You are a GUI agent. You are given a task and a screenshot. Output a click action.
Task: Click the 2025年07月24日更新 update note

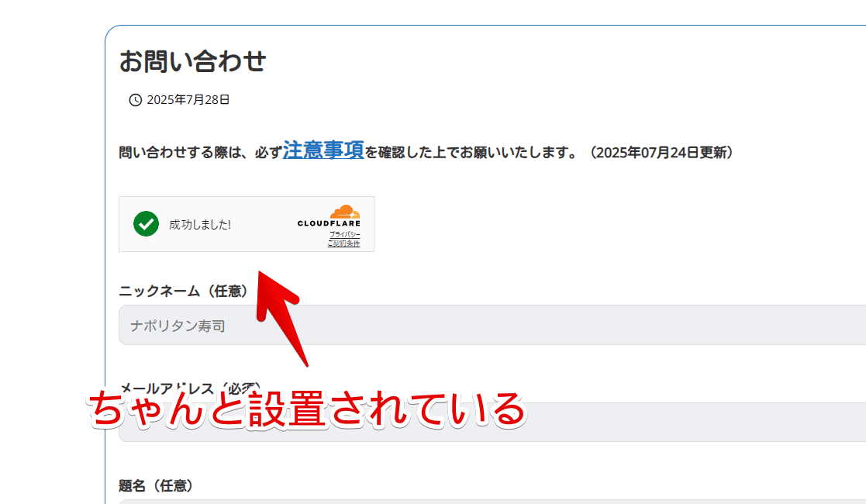point(661,153)
